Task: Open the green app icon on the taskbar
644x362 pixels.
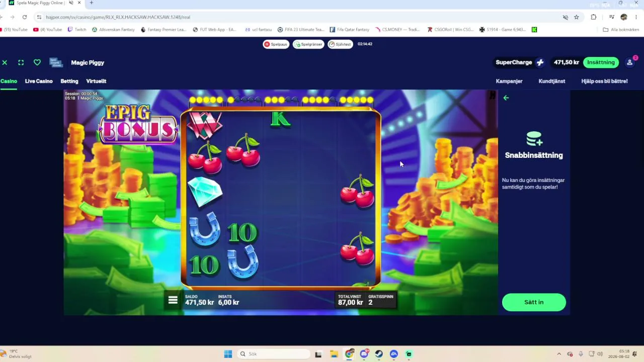Action: pos(409,354)
